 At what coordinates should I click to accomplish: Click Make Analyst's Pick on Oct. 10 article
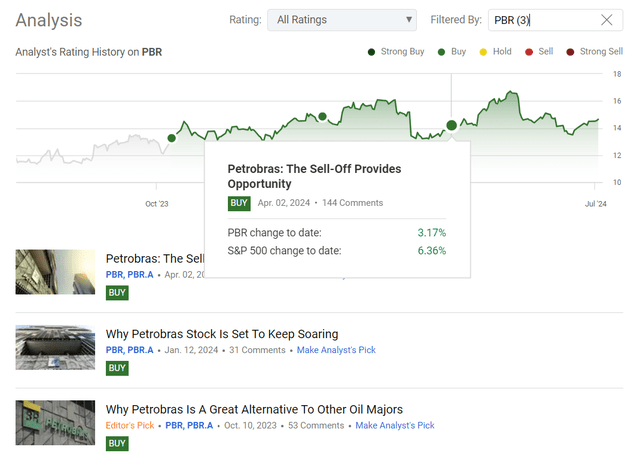[x=395, y=426]
